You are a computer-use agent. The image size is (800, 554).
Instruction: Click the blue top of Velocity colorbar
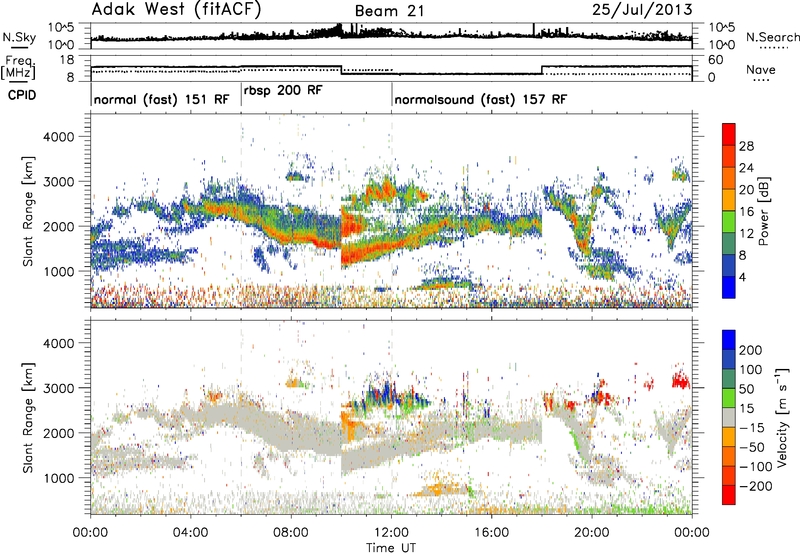point(729,340)
